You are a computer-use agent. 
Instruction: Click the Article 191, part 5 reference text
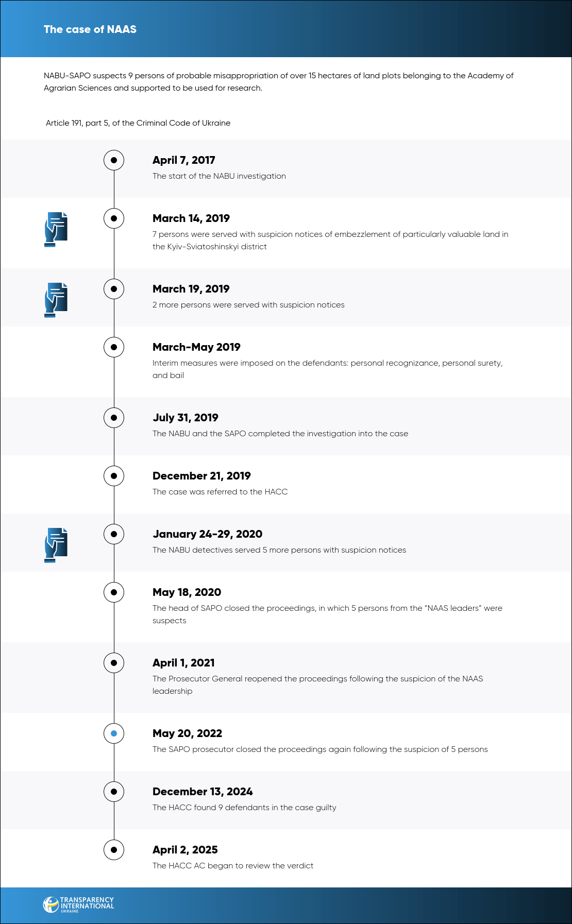[138, 123]
